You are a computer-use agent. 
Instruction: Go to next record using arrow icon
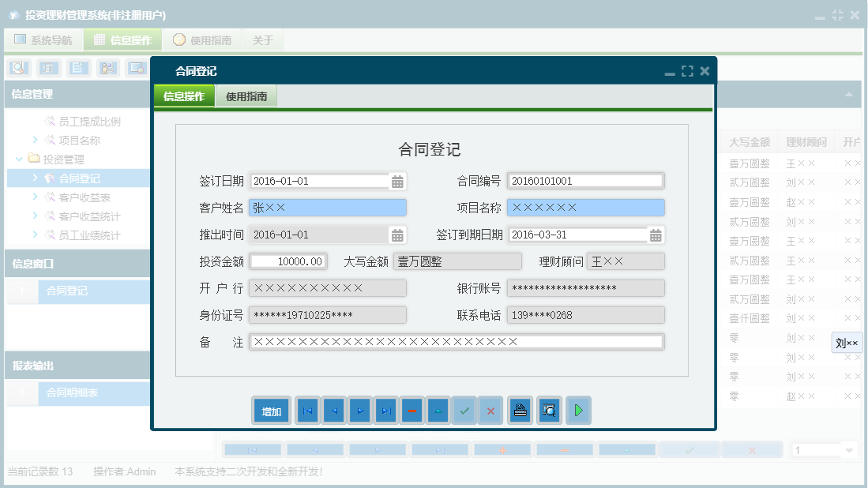click(359, 410)
